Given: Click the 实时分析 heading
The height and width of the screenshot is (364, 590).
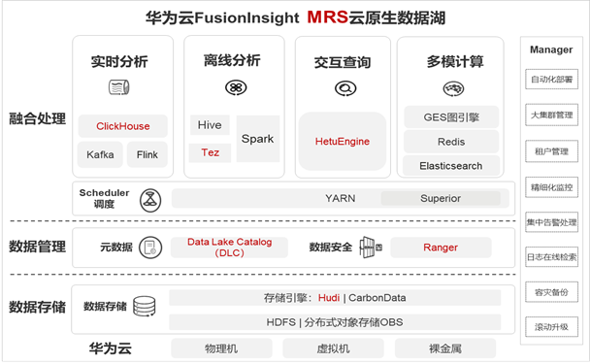Looking at the screenshot, I should pyautogui.click(x=119, y=61).
